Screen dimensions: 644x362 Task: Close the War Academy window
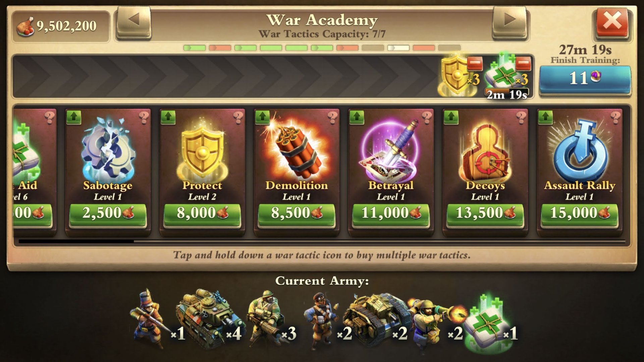tap(612, 23)
